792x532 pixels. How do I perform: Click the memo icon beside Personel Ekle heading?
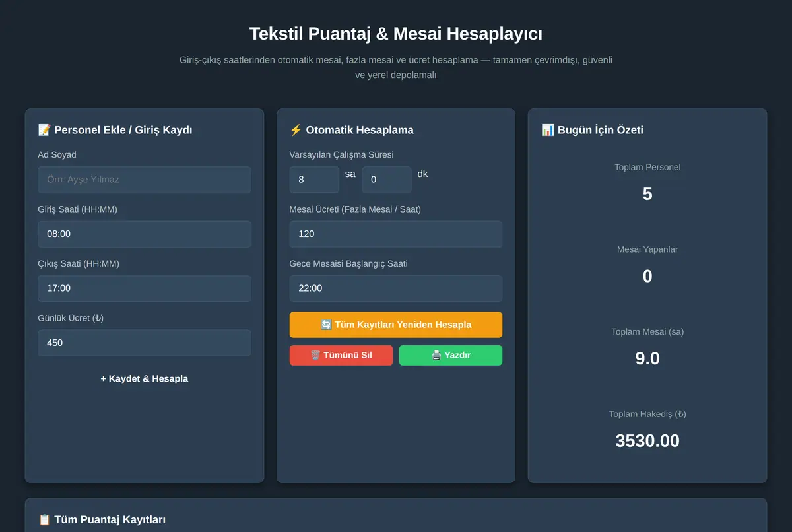(44, 130)
